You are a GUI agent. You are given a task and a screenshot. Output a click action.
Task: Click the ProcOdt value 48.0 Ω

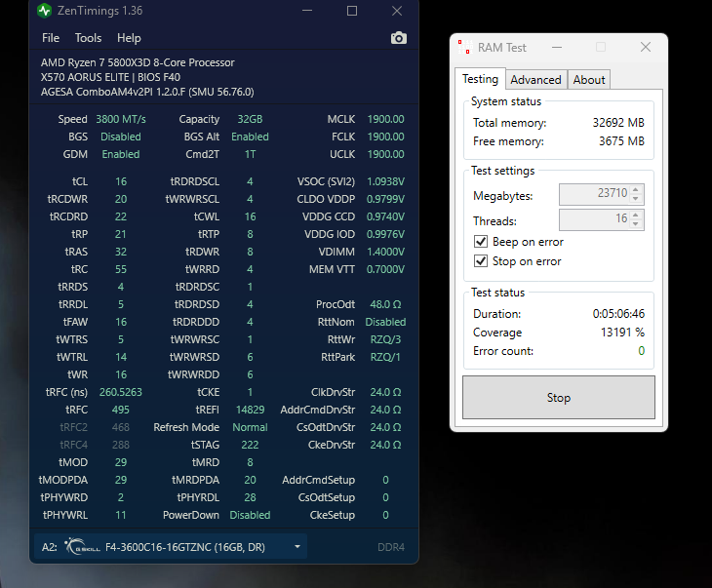(385, 304)
